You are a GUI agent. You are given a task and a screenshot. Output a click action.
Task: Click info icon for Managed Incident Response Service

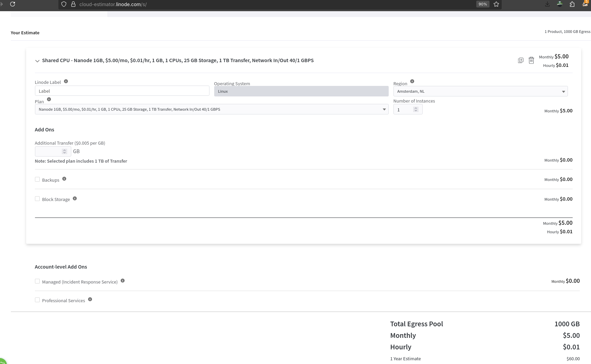click(123, 281)
